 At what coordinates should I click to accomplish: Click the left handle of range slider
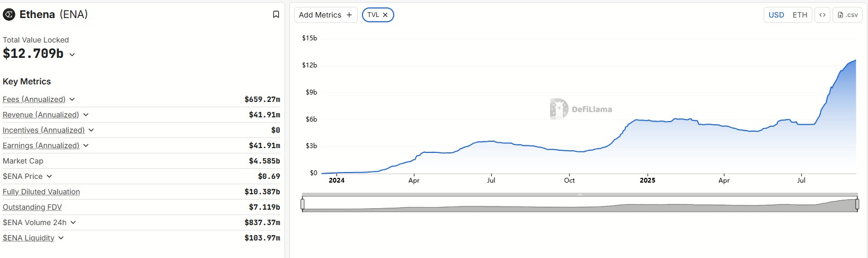303,204
